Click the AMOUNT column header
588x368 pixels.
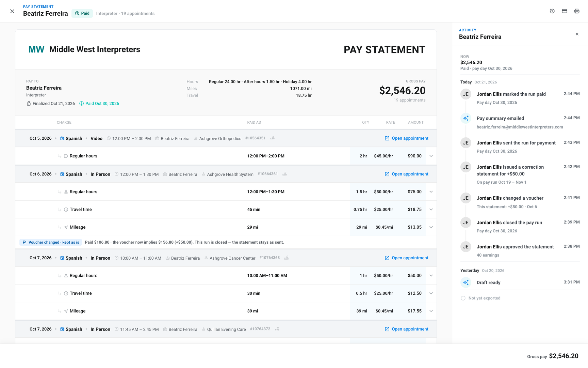click(x=415, y=122)
